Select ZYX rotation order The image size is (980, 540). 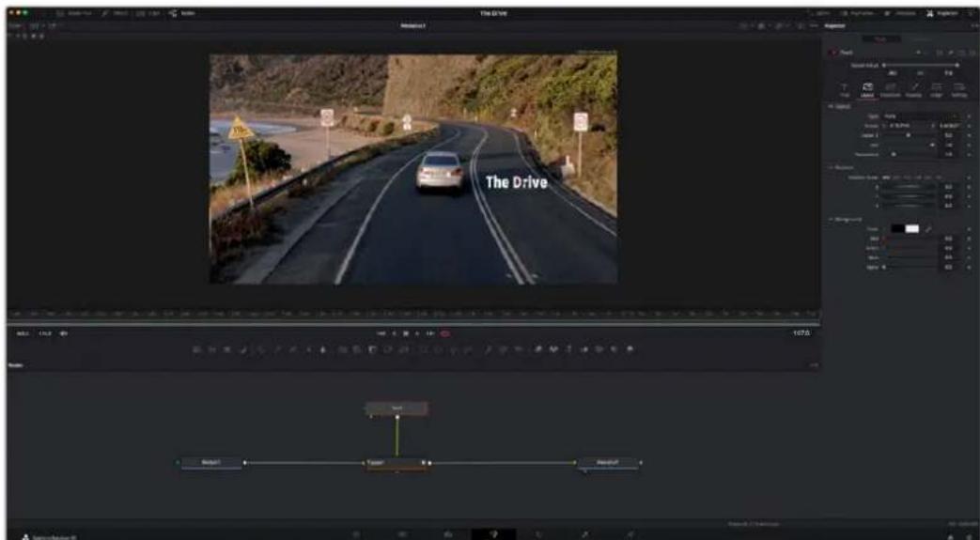pyautogui.click(x=940, y=177)
